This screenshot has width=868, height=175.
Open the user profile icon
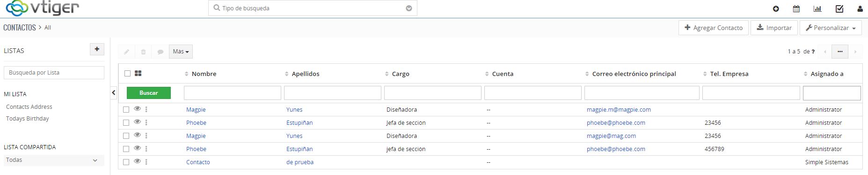(860, 8)
